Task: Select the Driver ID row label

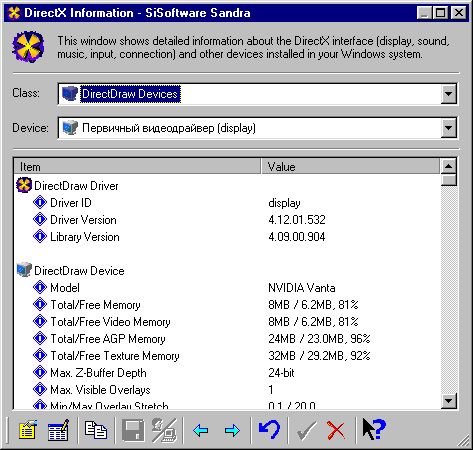Action: [x=71, y=203]
